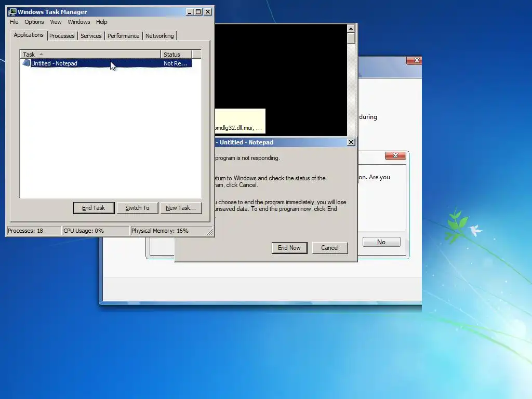The width and height of the screenshot is (532, 399).
Task: Close the background dialog with the No button
Action: [395, 155]
